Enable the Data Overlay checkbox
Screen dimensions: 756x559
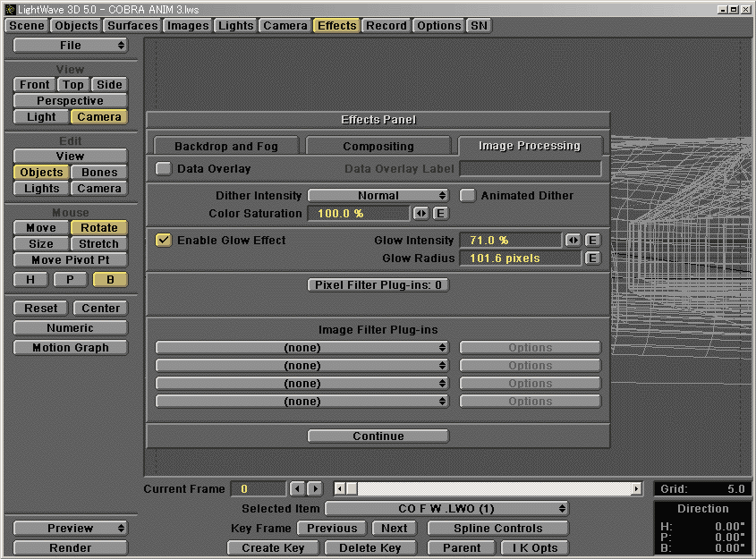164,168
